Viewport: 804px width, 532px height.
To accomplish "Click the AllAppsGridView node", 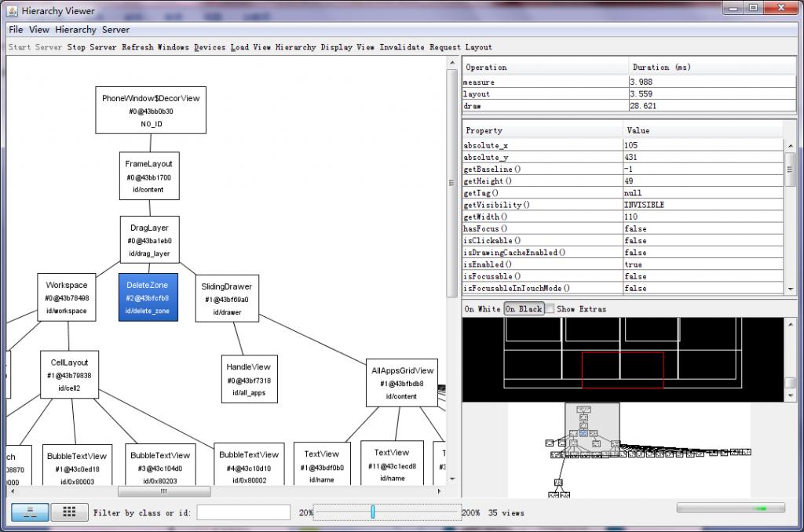I will coord(403,383).
